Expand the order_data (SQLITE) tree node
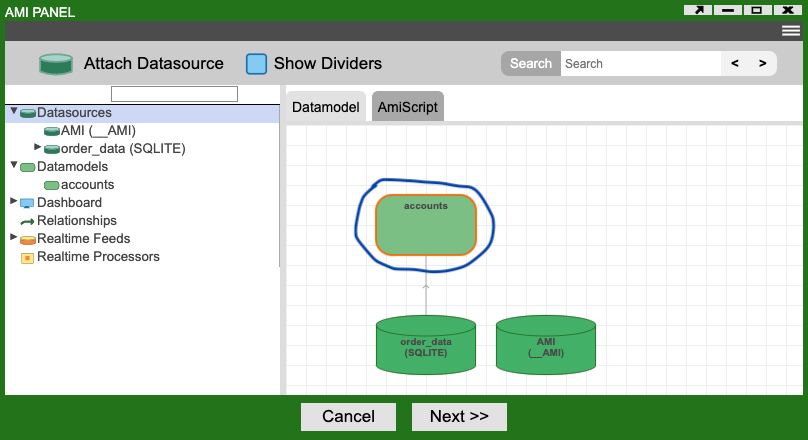This screenshot has height=440, width=808. [38, 147]
